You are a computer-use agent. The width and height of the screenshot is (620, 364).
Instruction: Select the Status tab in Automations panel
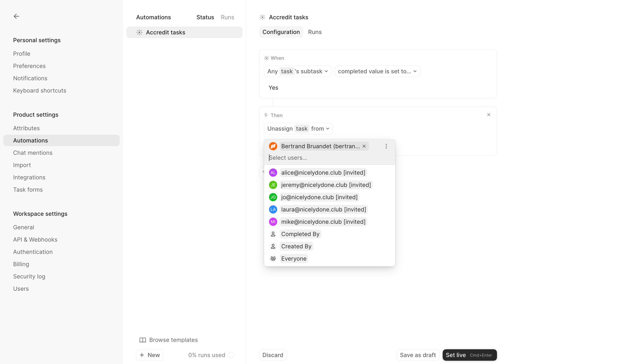[205, 17]
